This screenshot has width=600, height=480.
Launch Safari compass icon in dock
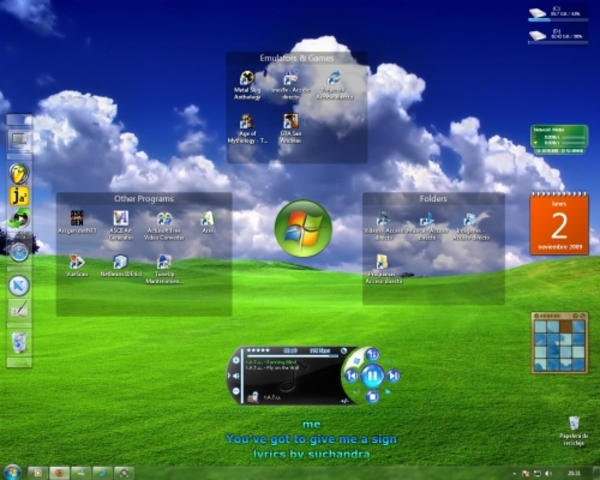19,252
